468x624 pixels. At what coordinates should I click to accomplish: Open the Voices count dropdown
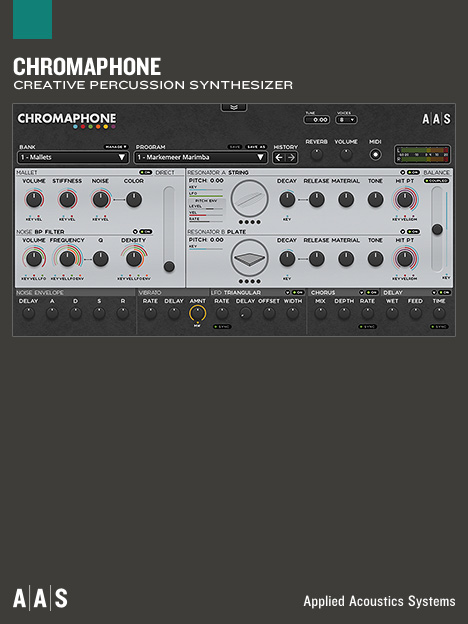click(346, 120)
